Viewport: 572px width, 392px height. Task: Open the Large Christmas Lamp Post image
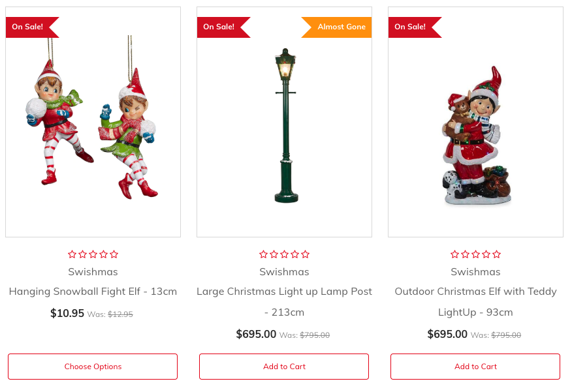pos(284,122)
